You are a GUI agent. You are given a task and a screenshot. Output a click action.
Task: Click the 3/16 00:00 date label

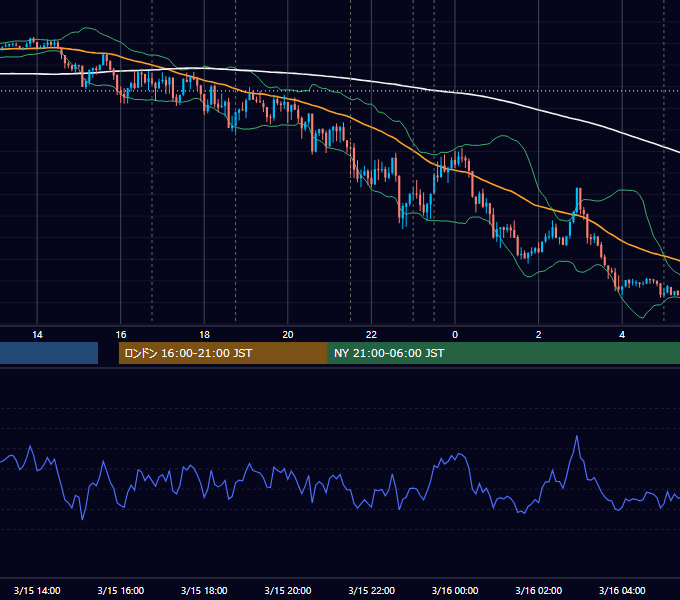[455, 590]
